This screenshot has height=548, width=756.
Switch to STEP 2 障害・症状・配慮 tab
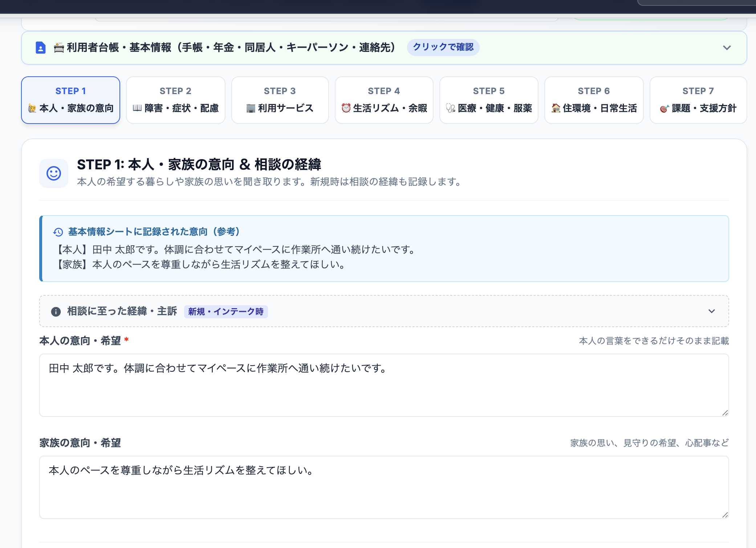tap(175, 100)
